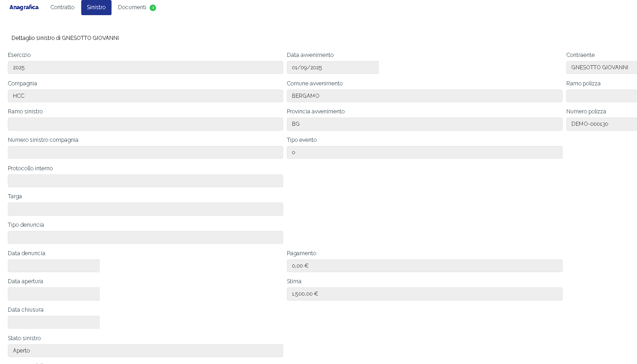Click the green Documenti count badge
The width and height of the screenshot is (637, 364).
pyautogui.click(x=153, y=8)
